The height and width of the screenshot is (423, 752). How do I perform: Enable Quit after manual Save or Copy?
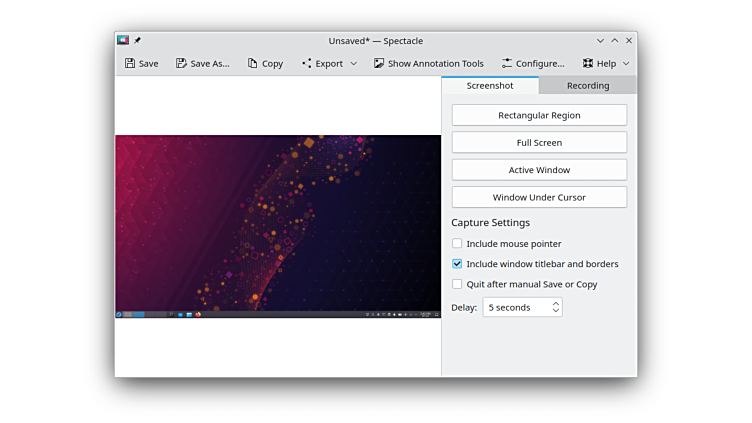coord(457,284)
